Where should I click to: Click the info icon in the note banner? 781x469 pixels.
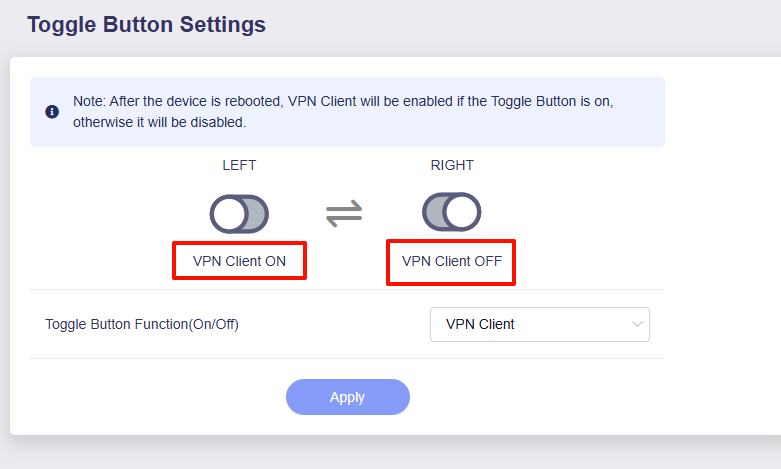[52, 112]
